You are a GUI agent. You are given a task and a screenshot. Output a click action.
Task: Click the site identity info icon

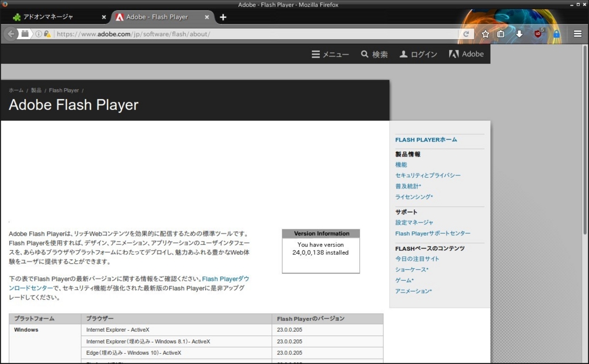pos(39,34)
